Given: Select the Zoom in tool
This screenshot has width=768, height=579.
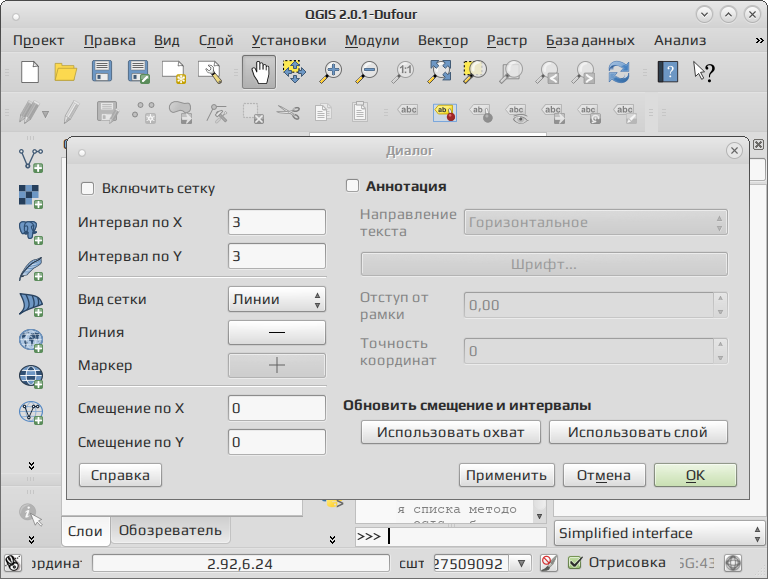Looking at the screenshot, I should pos(331,72).
